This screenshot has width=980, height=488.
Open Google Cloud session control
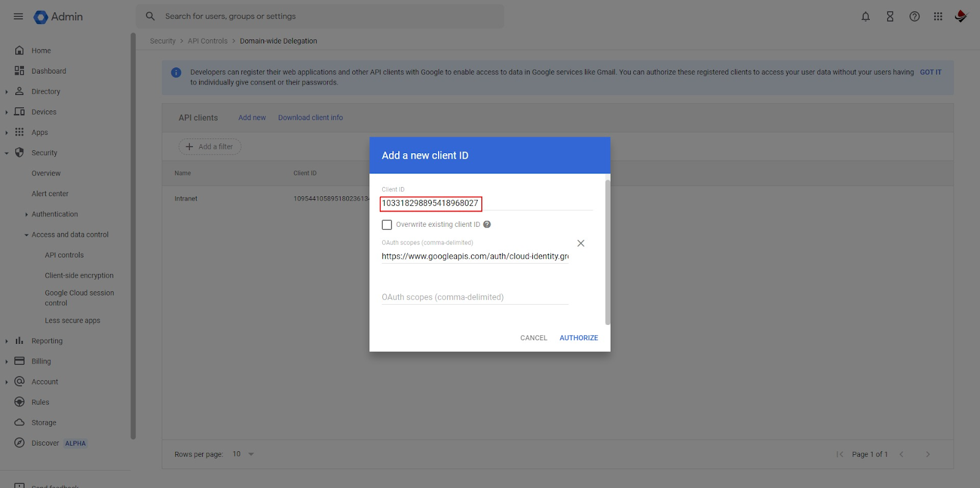coord(80,298)
